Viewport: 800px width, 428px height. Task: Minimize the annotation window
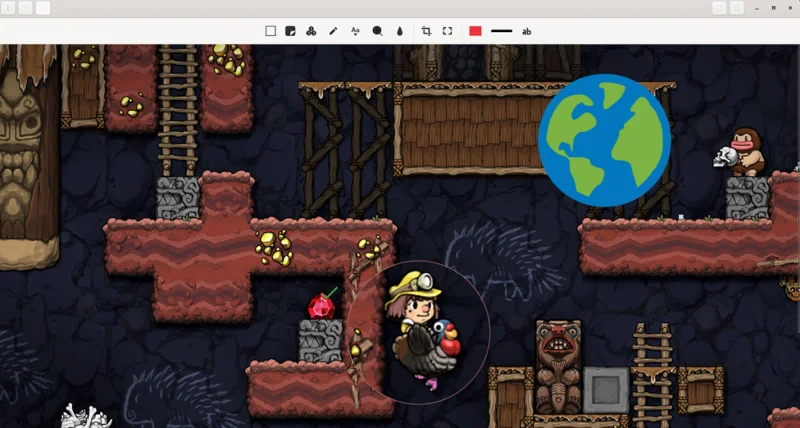click(757, 8)
